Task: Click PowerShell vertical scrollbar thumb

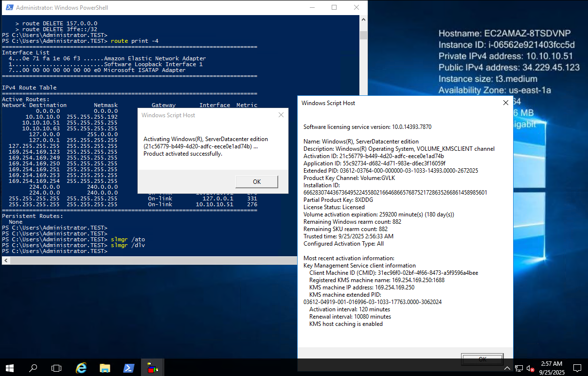Action: click(363, 35)
